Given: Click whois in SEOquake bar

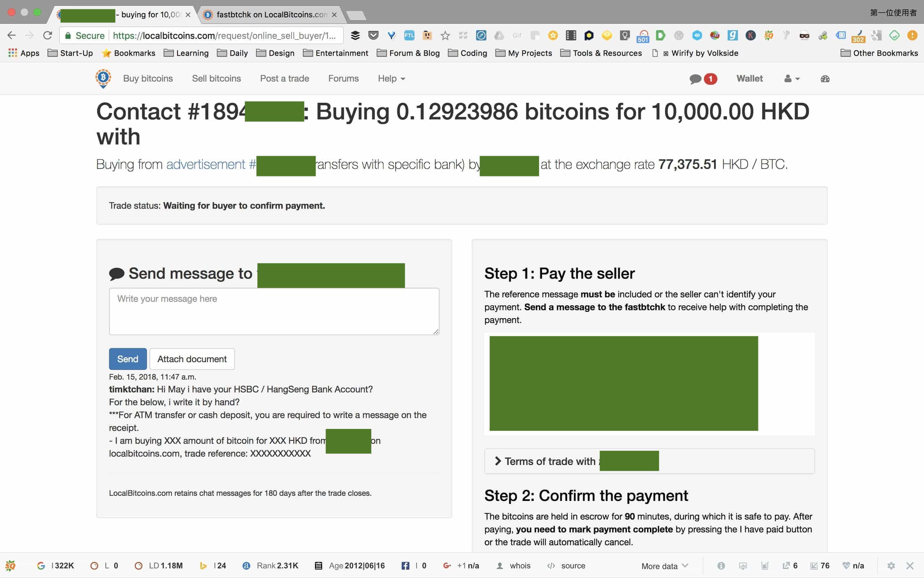Looking at the screenshot, I should click(514, 566).
